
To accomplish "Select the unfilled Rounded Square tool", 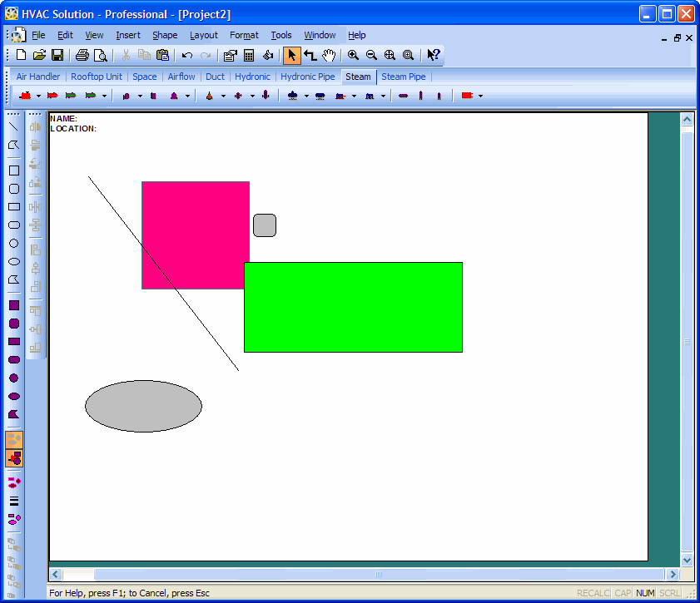I will tap(14, 189).
